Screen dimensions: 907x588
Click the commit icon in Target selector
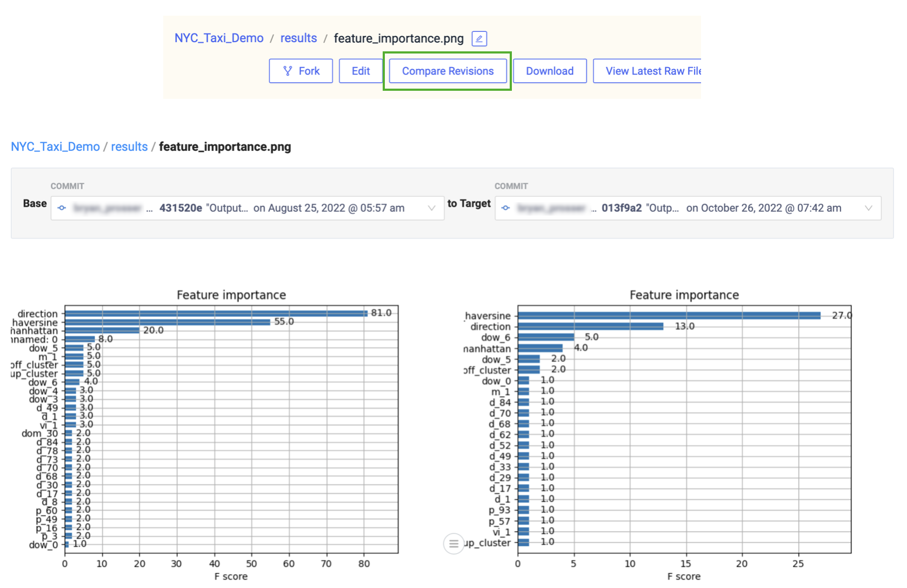[x=505, y=208]
